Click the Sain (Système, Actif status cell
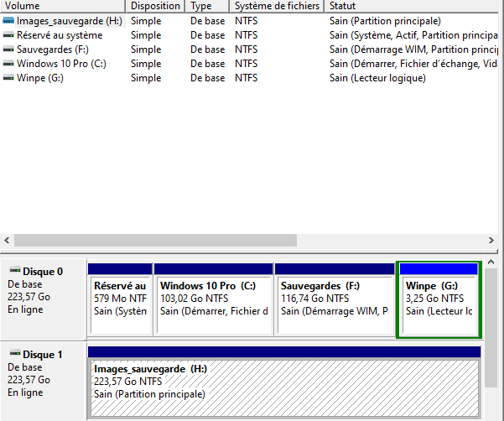 (413, 35)
